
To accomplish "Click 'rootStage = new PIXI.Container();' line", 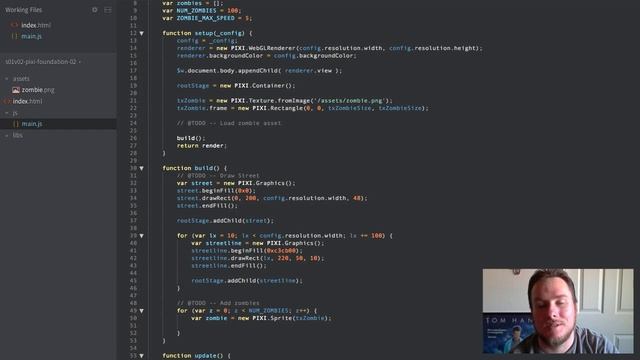I will (236, 86).
